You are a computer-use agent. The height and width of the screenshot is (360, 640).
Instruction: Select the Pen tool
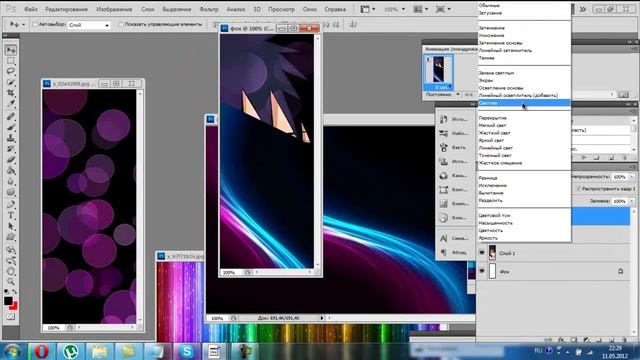11,204
